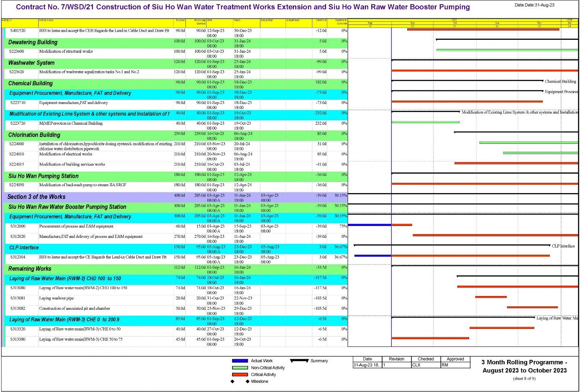Image resolution: width=580 pixels, height=392 pixels.
Task: Click the sheet 8 of 9 label
Action: (524, 379)
